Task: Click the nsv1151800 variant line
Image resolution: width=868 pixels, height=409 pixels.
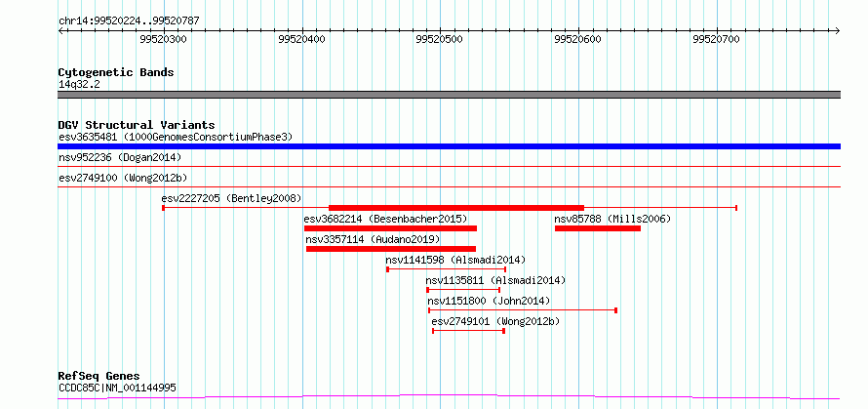Action: [523, 310]
